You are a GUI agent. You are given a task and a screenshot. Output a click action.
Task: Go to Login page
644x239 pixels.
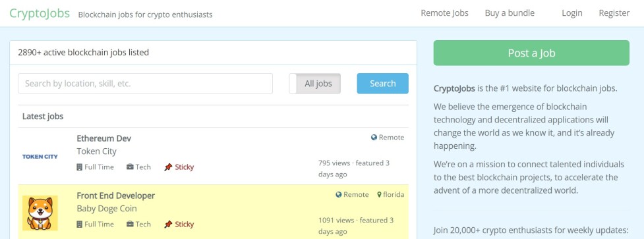pyautogui.click(x=572, y=13)
